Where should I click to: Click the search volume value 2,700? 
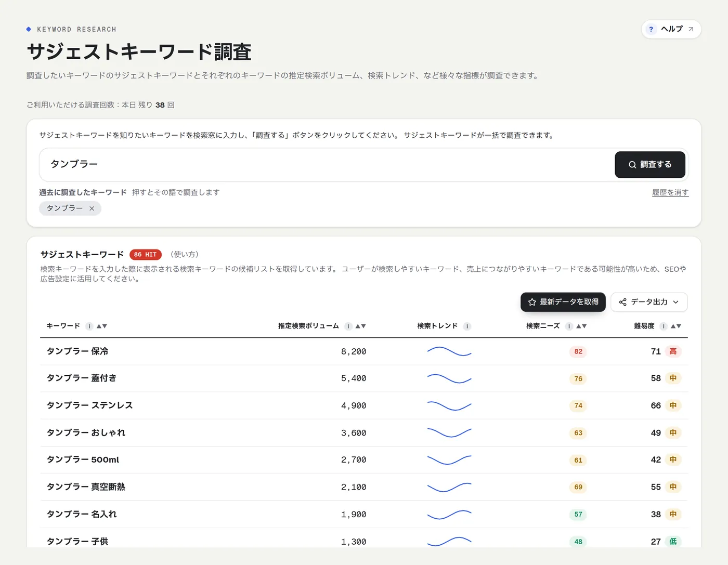pyautogui.click(x=354, y=460)
